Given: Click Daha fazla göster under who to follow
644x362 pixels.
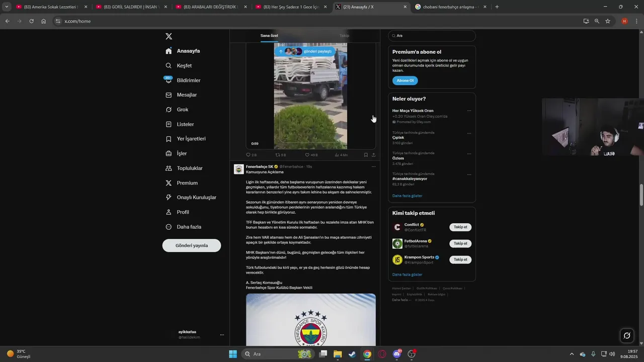Looking at the screenshot, I should [407, 275].
